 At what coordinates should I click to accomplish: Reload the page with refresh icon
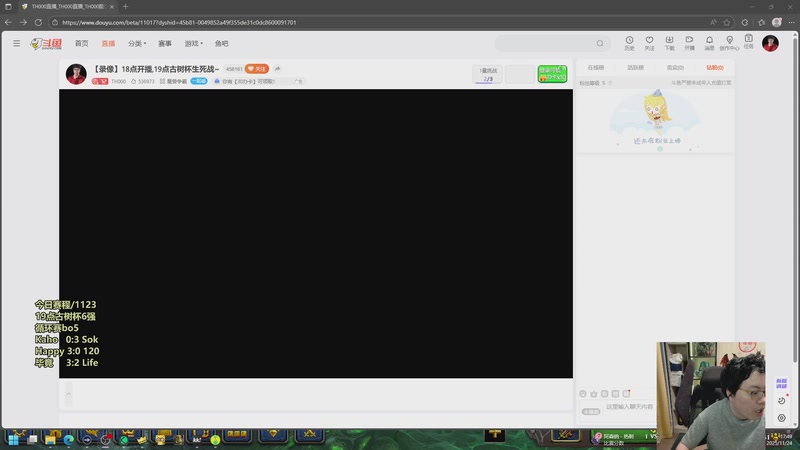pos(38,22)
